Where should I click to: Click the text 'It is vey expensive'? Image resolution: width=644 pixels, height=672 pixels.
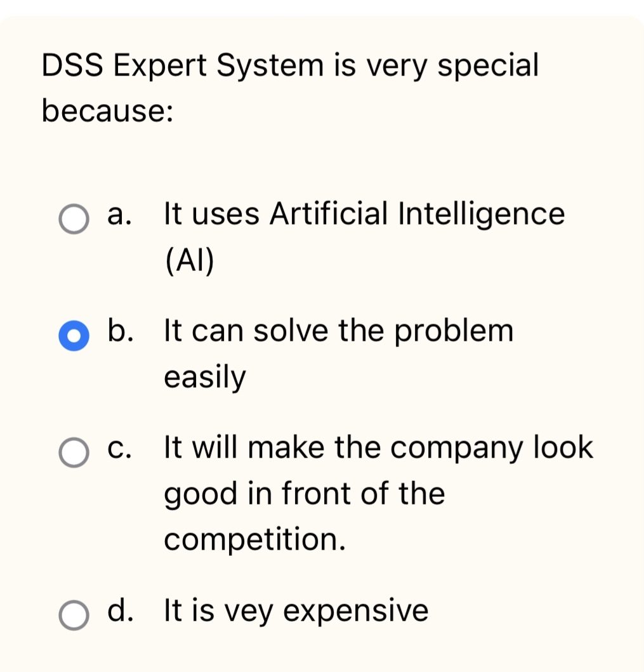[x=296, y=611]
